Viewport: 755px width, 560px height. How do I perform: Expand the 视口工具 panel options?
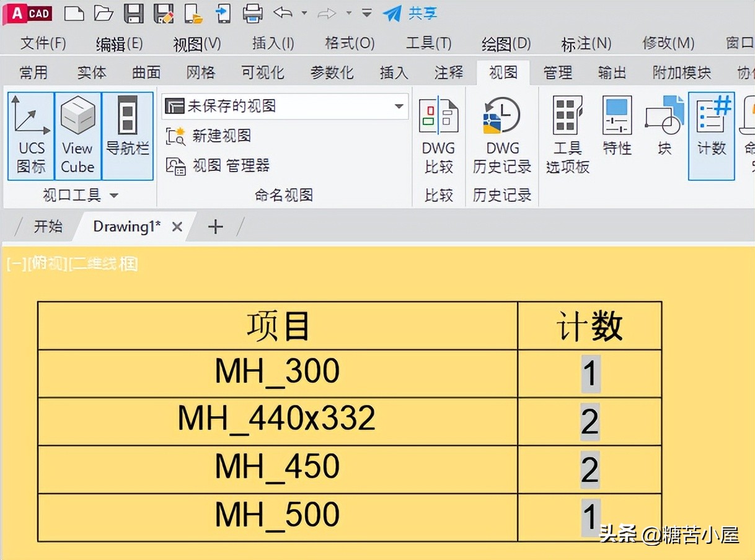point(115,195)
